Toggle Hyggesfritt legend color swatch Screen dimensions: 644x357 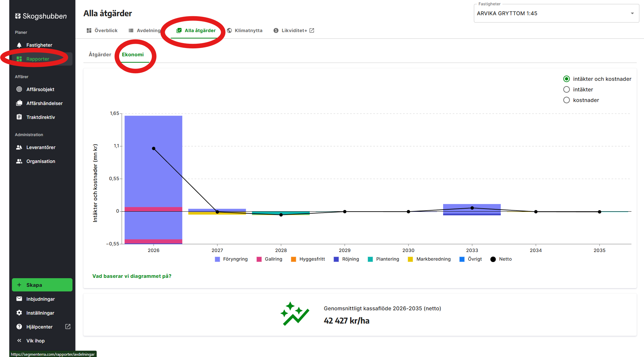coord(294,259)
